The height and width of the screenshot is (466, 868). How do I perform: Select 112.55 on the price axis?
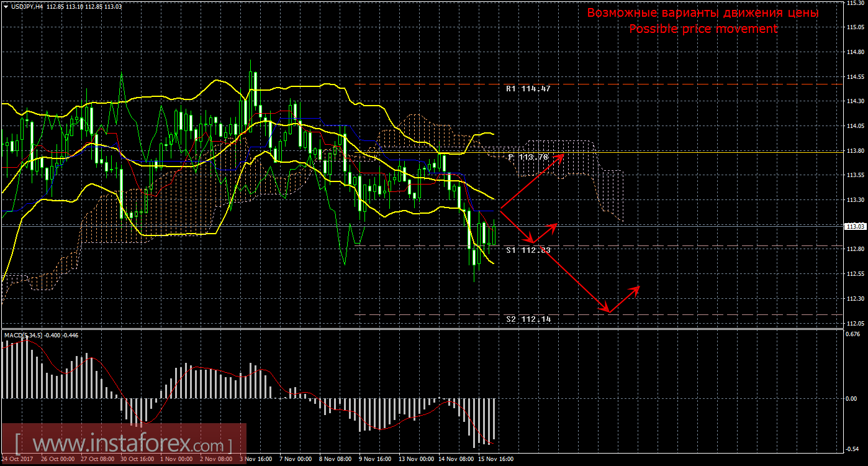[x=855, y=274]
